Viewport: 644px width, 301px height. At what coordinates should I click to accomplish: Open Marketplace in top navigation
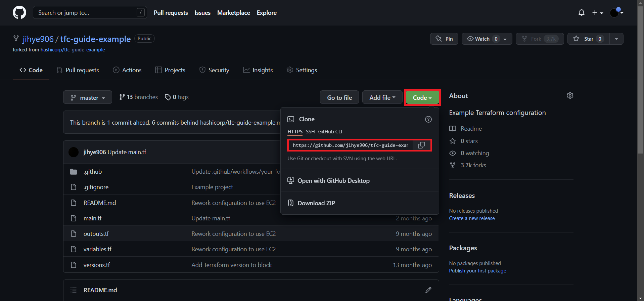click(x=234, y=13)
